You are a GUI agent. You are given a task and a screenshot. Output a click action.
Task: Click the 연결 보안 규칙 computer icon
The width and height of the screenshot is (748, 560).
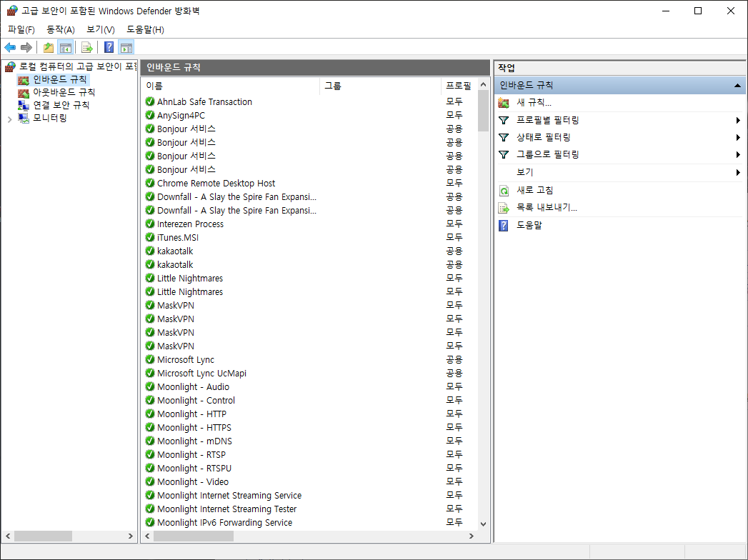pos(24,105)
